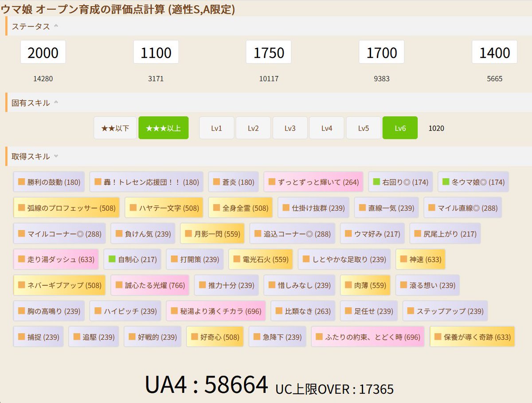The image size is (532, 403).
Task: Toggle skill 冬ウマ娘◎ (174)
Action: (x=473, y=182)
